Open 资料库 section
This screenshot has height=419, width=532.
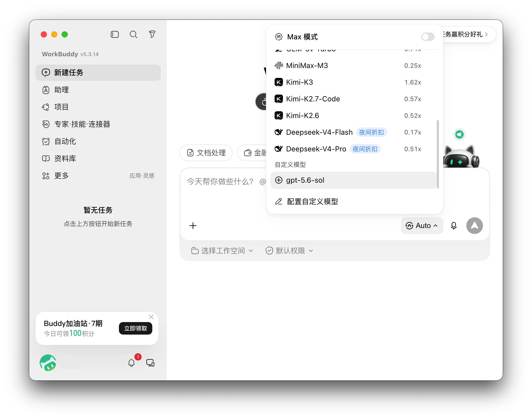pyautogui.click(x=98, y=158)
